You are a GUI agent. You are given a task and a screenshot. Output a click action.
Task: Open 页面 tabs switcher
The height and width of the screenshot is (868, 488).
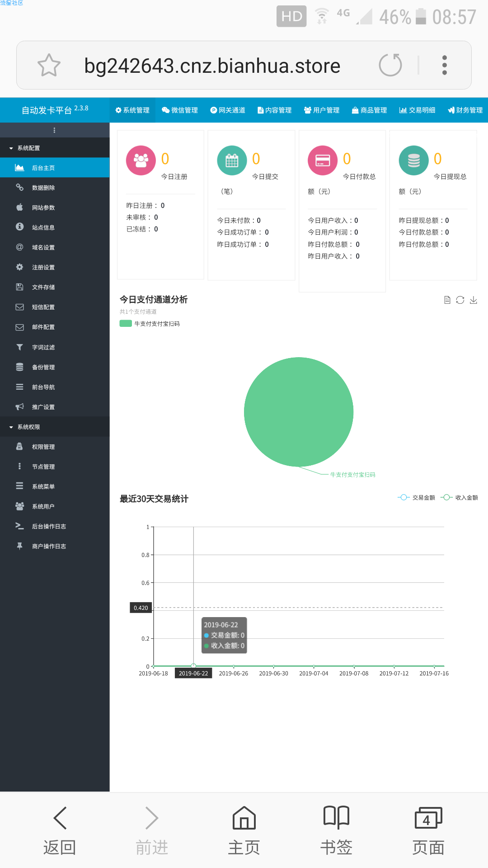(x=428, y=831)
